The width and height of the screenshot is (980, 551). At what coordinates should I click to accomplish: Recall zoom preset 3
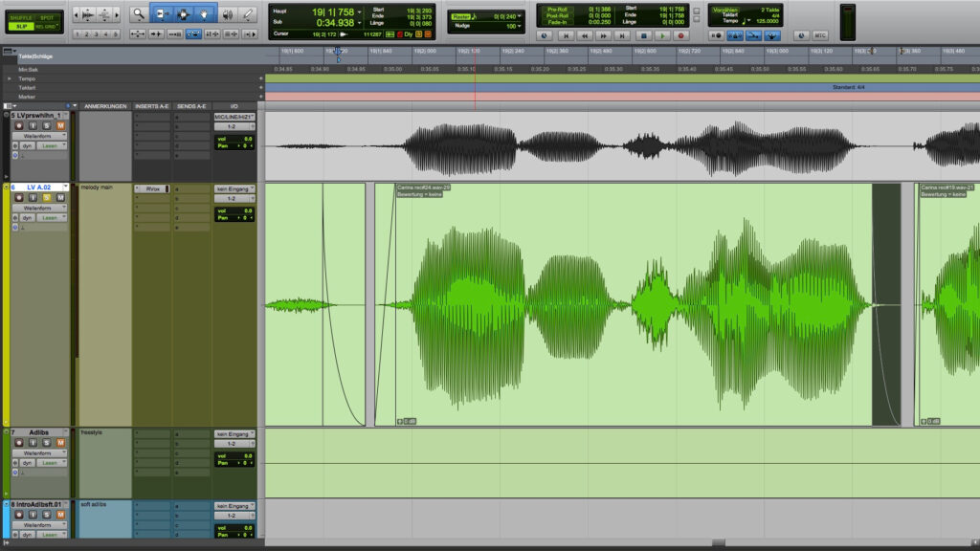[x=97, y=34]
